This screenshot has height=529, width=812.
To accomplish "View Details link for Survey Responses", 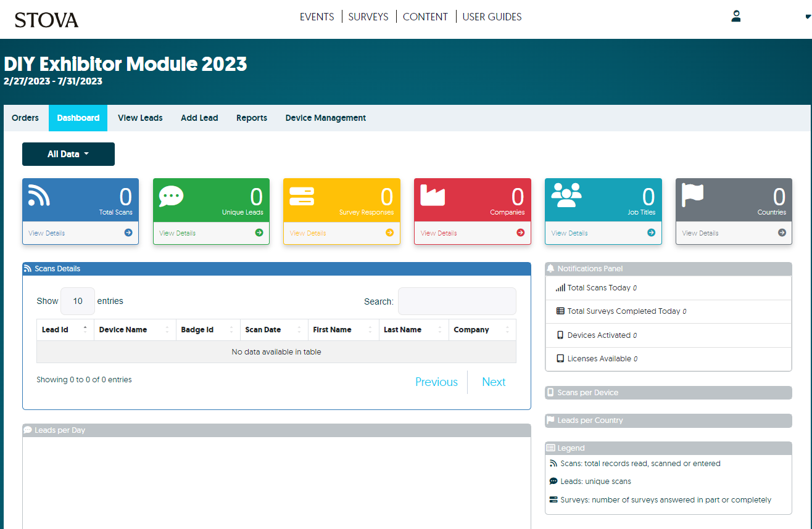I will pos(308,233).
